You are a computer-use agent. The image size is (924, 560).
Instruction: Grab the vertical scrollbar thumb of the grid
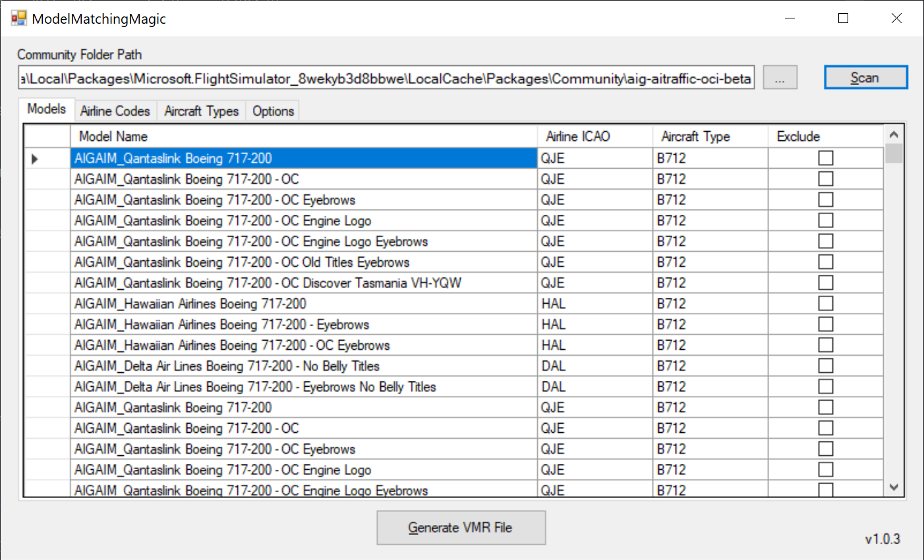[894, 153]
